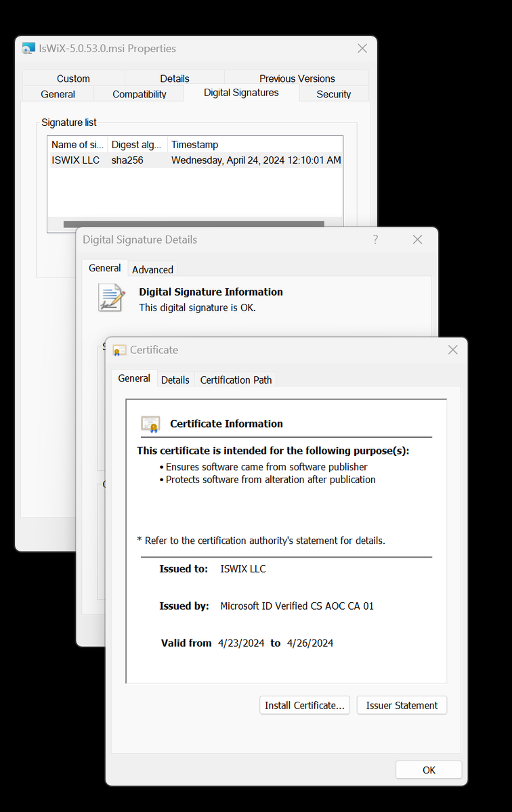
Task: Click the help question mark in Digital Signature Details
Action: (x=375, y=240)
